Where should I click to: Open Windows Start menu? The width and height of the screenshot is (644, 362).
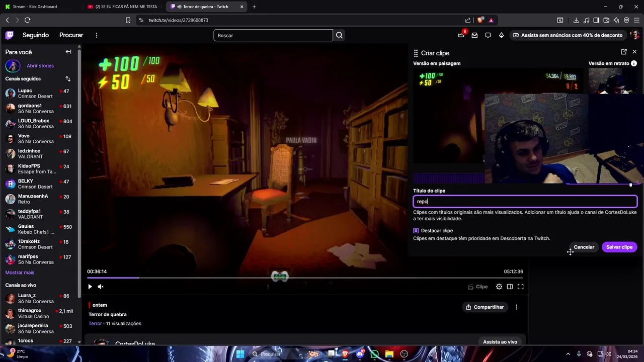point(240,354)
